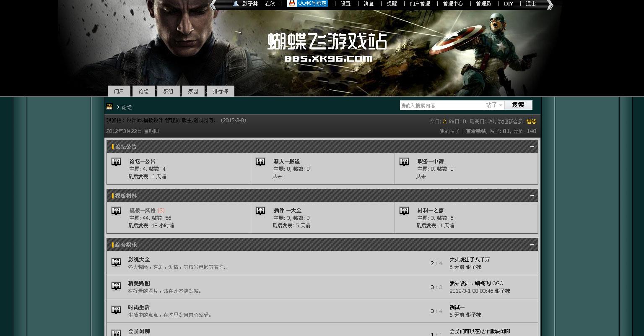Open the 模板—风格 forum

point(143,211)
